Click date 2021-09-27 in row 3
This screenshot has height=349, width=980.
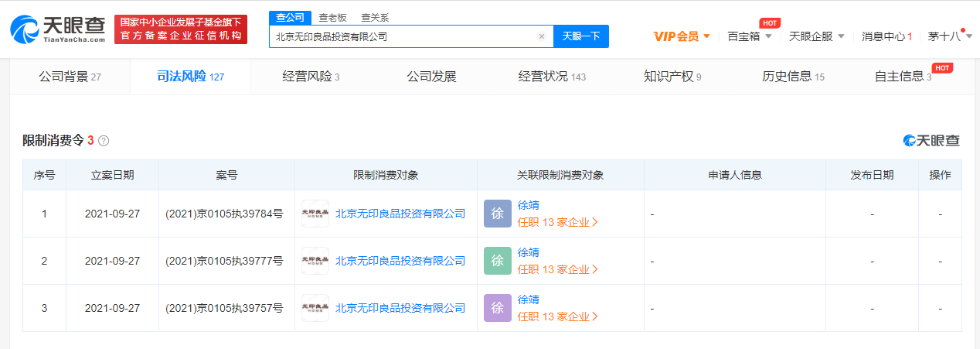point(112,309)
